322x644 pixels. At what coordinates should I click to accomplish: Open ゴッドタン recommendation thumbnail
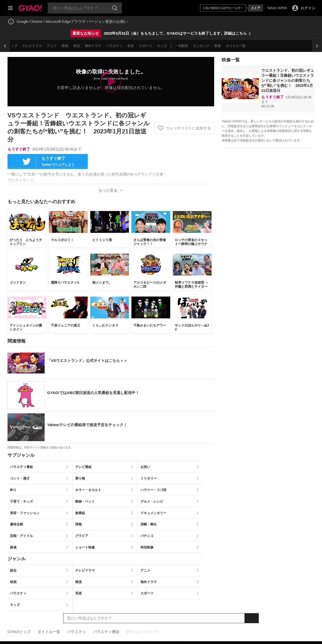click(x=27, y=265)
